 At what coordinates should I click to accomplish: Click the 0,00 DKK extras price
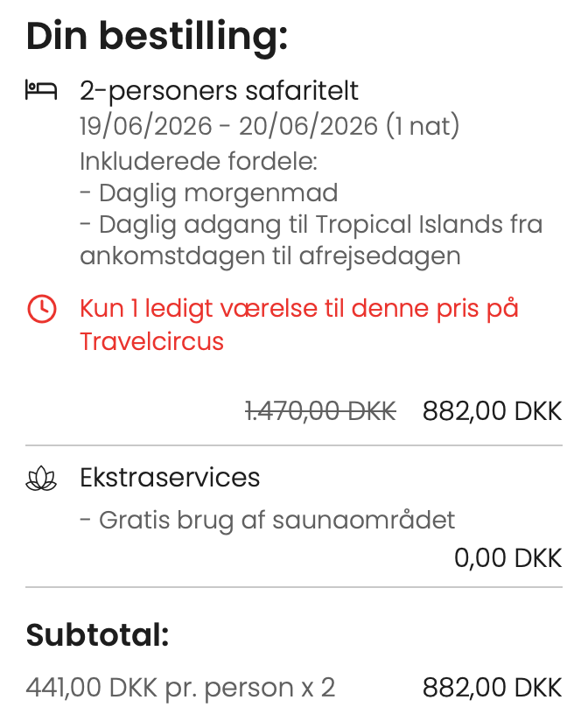[x=507, y=557]
